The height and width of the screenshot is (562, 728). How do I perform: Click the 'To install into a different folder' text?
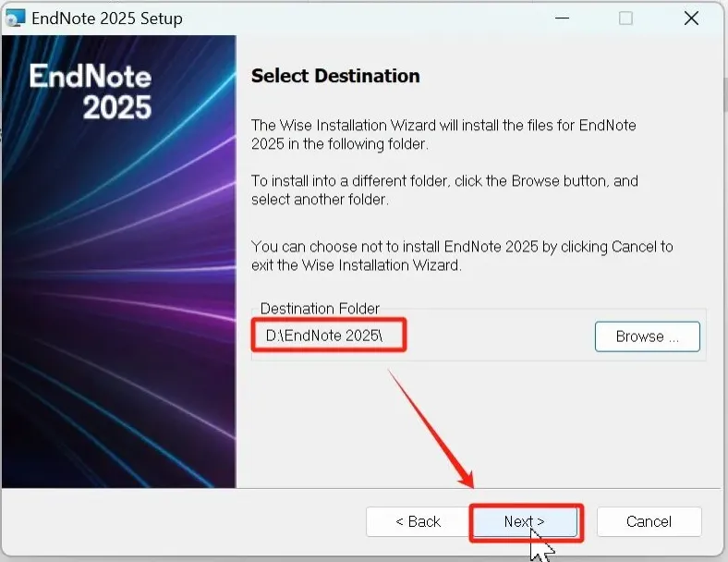(444, 189)
